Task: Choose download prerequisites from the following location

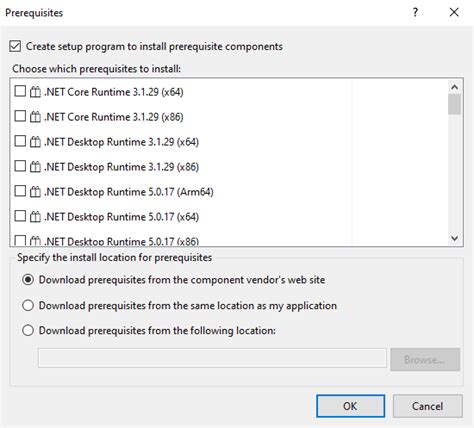Action: [28, 330]
